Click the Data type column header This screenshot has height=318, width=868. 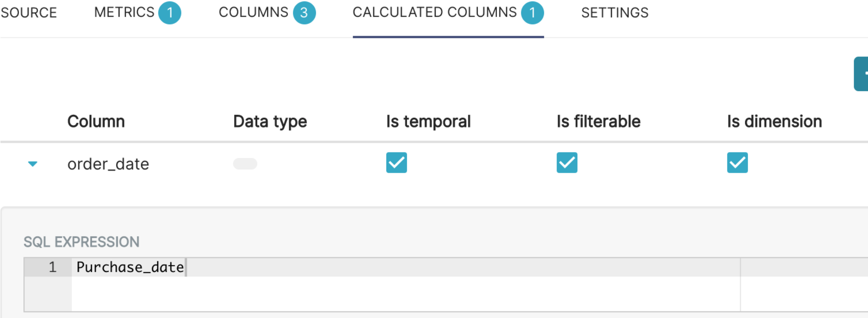270,122
